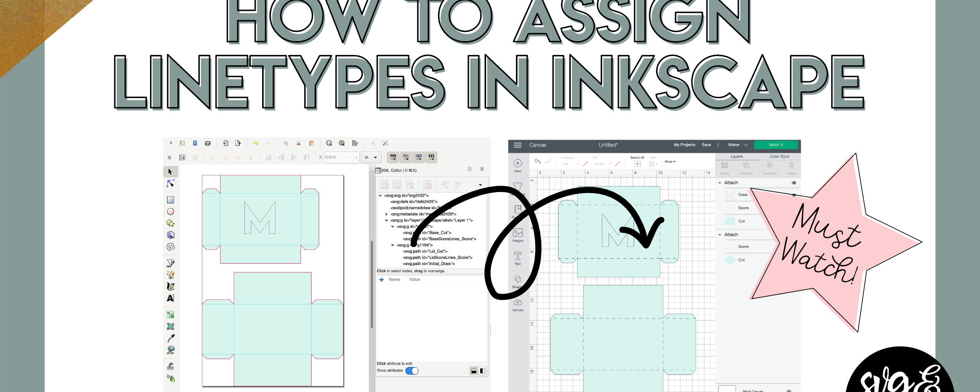Pick the gradient tool in Inkscape
The image size is (980, 392).
pos(171,315)
